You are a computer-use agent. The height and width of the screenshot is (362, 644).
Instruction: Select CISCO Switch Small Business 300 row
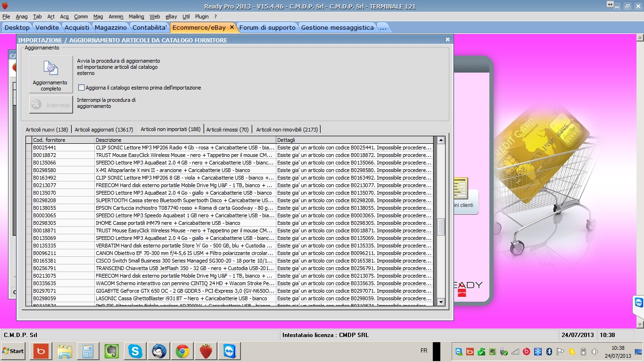[x=230, y=261]
